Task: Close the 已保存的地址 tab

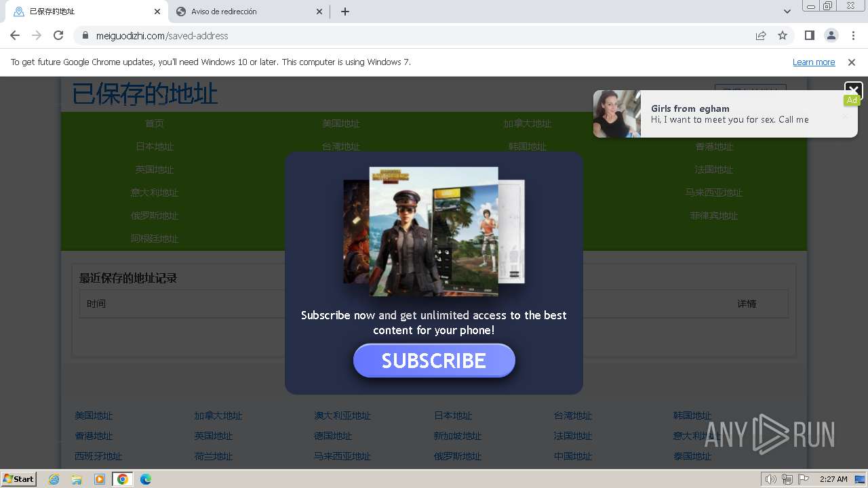Action: (x=157, y=12)
